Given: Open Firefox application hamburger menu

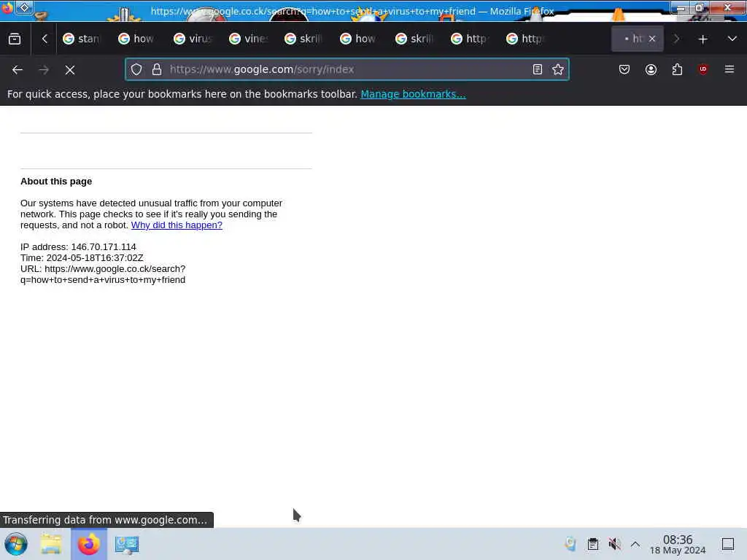Looking at the screenshot, I should (729, 69).
